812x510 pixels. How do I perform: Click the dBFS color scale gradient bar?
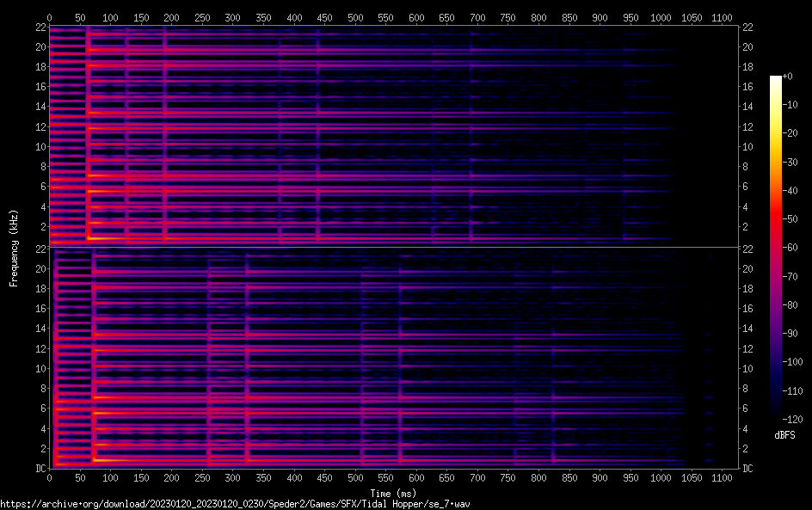775,251
